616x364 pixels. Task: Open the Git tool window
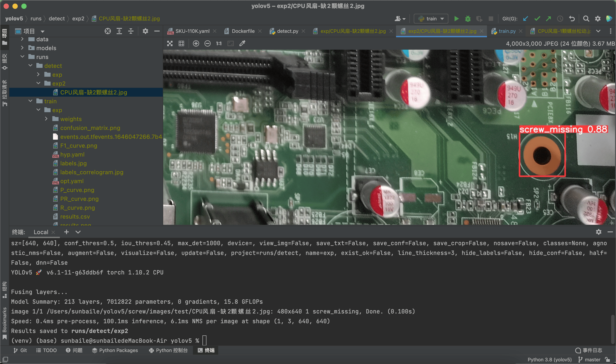click(x=20, y=350)
